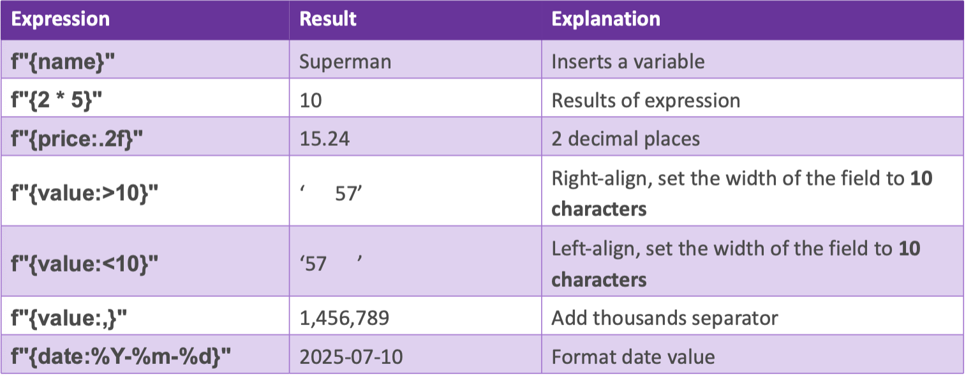
Task: Select the "Inserts a variable" explanation text
Action: (628, 61)
